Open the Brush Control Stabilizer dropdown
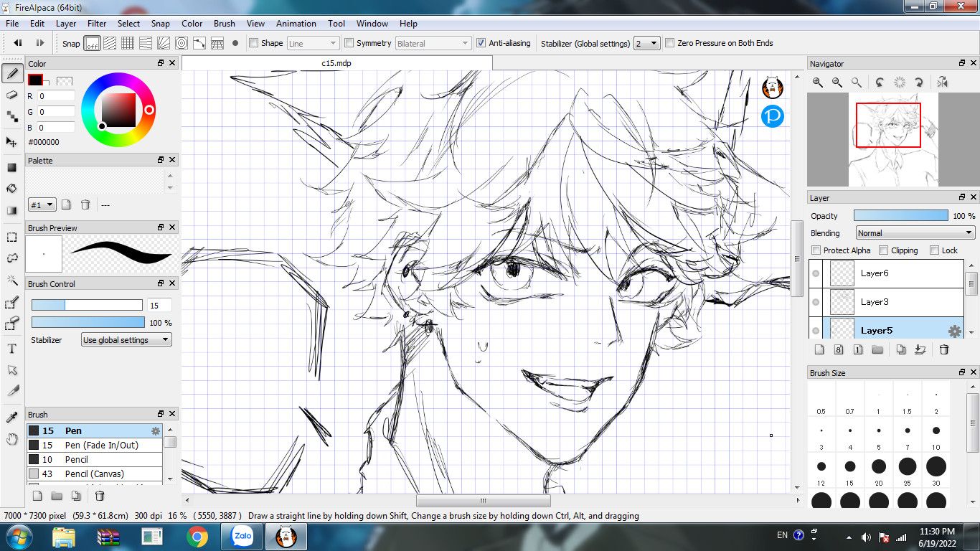980x551 pixels. [x=126, y=340]
